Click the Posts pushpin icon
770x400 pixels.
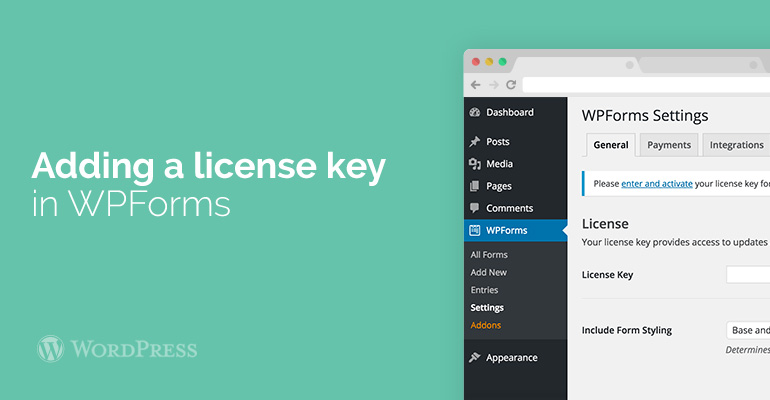pos(474,142)
